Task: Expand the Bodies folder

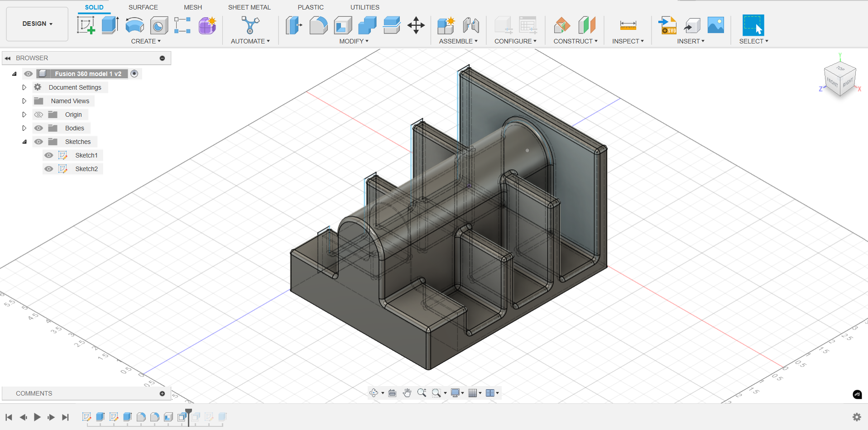Action: [24, 128]
